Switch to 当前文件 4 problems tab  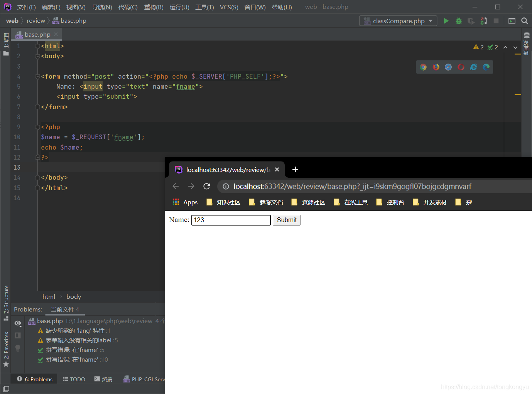[65, 310]
